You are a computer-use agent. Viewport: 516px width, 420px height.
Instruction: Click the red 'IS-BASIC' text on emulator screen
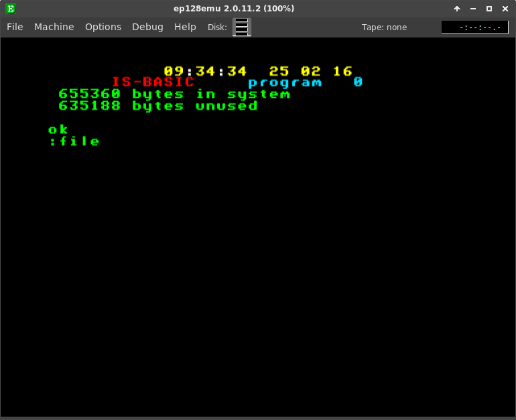click(153, 82)
